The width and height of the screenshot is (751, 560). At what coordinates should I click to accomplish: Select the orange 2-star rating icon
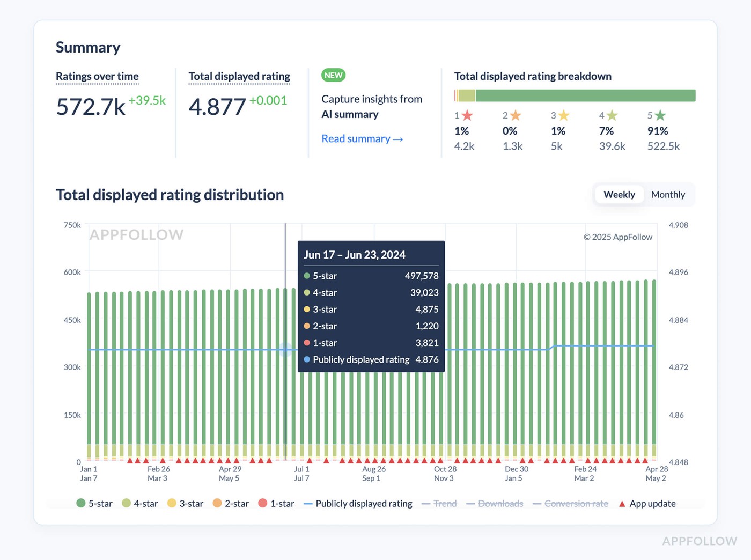tap(515, 115)
